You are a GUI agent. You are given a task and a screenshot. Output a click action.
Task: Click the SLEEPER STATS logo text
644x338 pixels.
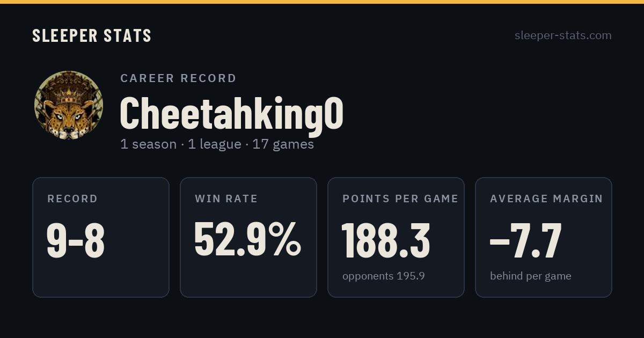coord(92,35)
